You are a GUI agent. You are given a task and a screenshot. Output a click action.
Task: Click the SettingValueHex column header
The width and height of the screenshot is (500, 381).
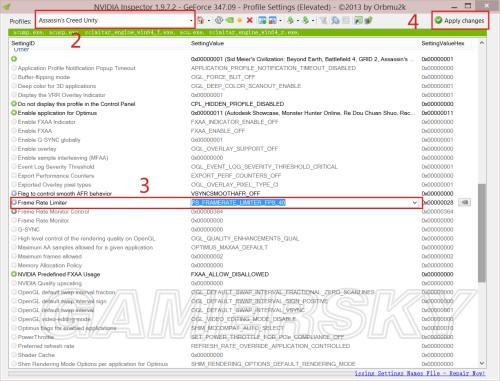pos(442,43)
